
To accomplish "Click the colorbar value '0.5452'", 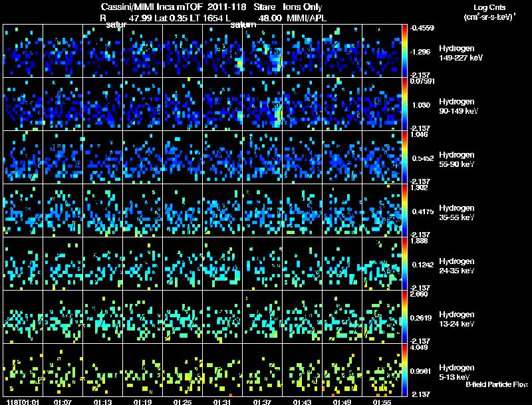I will [423, 158].
